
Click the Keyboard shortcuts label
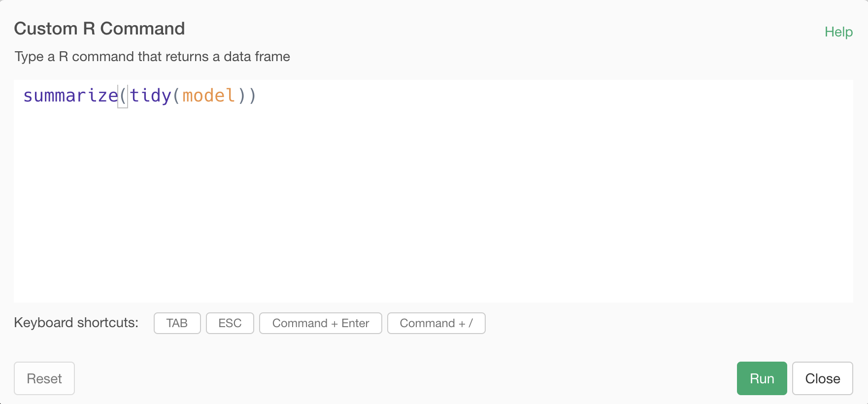click(76, 323)
